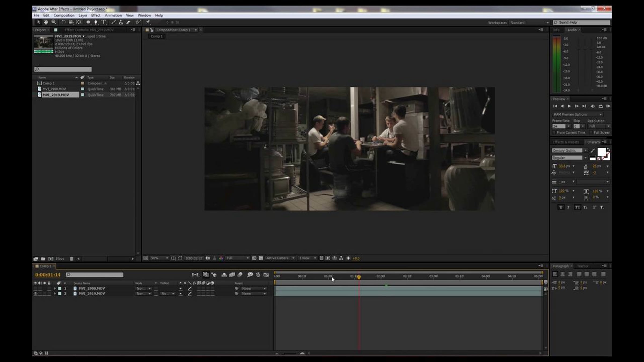Screen dimensions: 644x362
Task: Select the Hand tool in toolbar
Action: tap(46, 22)
